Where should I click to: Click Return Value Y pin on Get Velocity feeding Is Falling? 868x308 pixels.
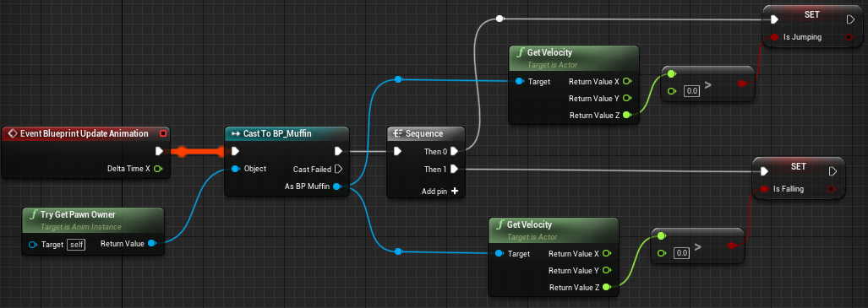click(607, 270)
